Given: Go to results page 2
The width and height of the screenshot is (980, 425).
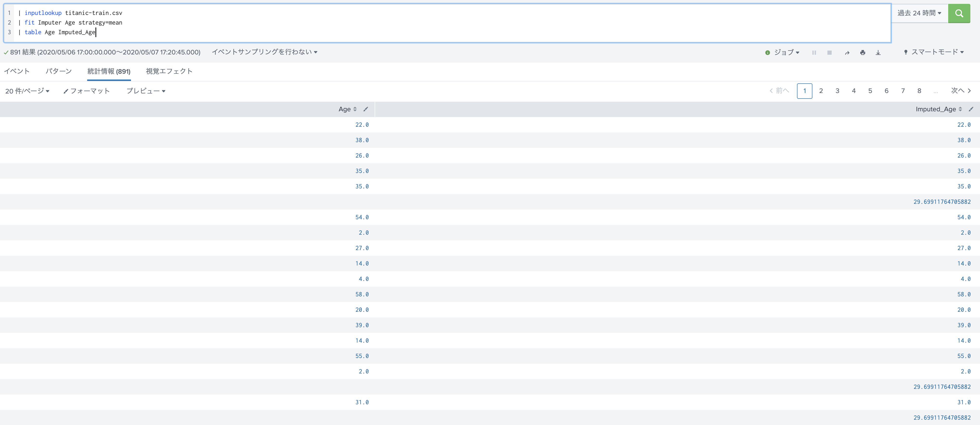Looking at the screenshot, I should pyautogui.click(x=821, y=91).
